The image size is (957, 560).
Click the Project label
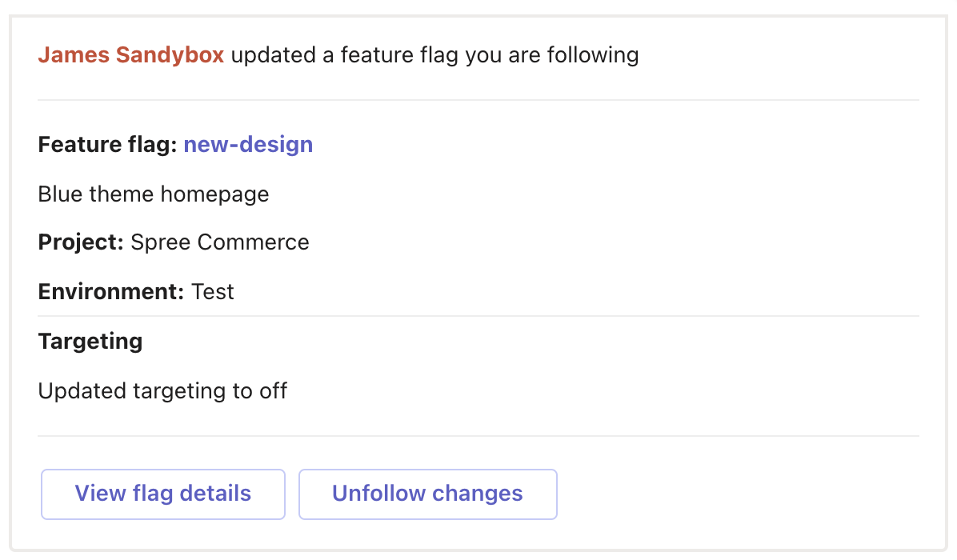pos(81,242)
